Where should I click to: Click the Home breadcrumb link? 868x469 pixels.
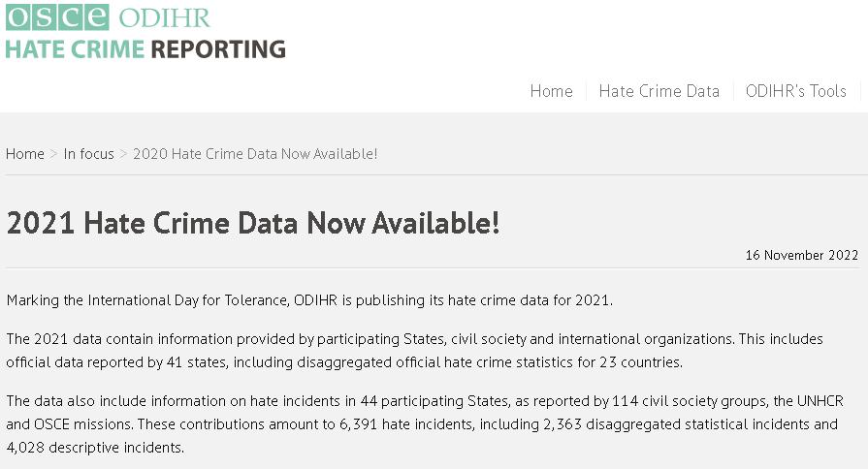point(25,154)
